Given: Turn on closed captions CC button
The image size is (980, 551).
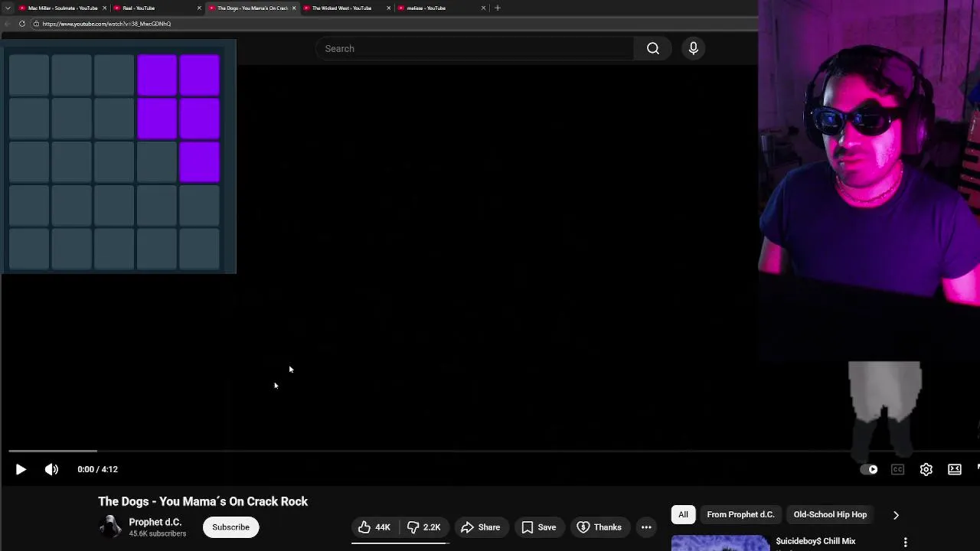Looking at the screenshot, I should tap(897, 469).
